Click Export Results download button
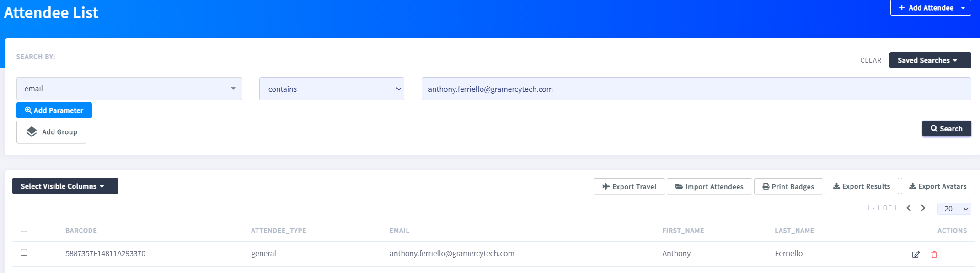980x273 pixels. [x=862, y=186]
